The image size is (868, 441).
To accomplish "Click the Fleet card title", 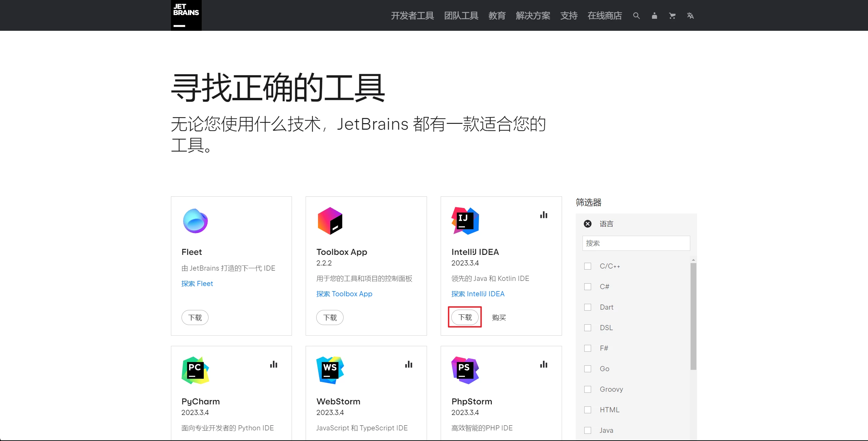I will point(192,252).
